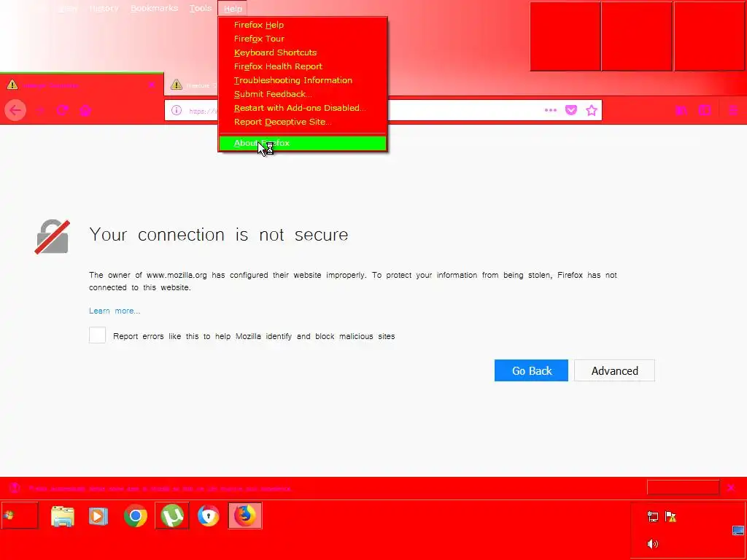
Task: Click the forward navigation arrow
Action: click(x=41, y=111)
